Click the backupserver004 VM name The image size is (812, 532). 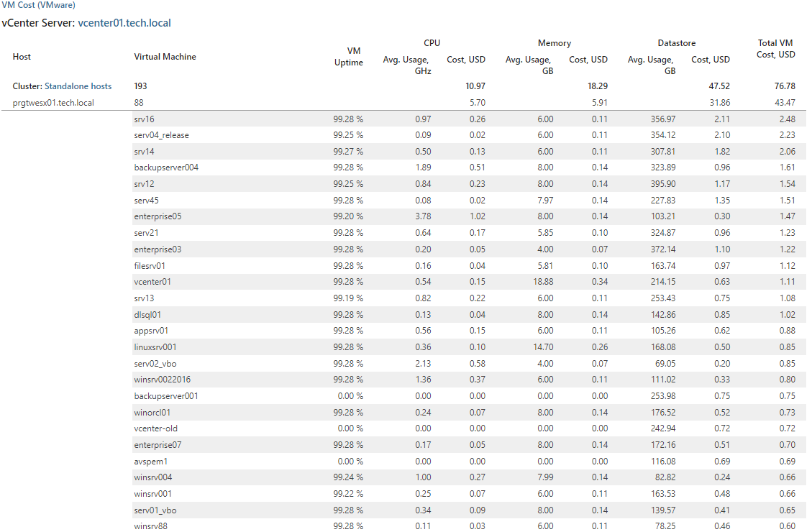[166, 168]
